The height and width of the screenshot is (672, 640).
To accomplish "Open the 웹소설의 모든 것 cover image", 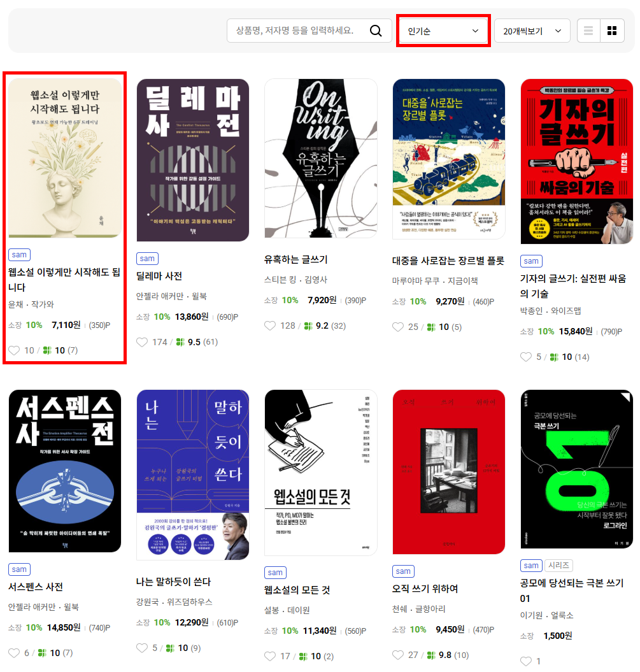I will point(321,473).
